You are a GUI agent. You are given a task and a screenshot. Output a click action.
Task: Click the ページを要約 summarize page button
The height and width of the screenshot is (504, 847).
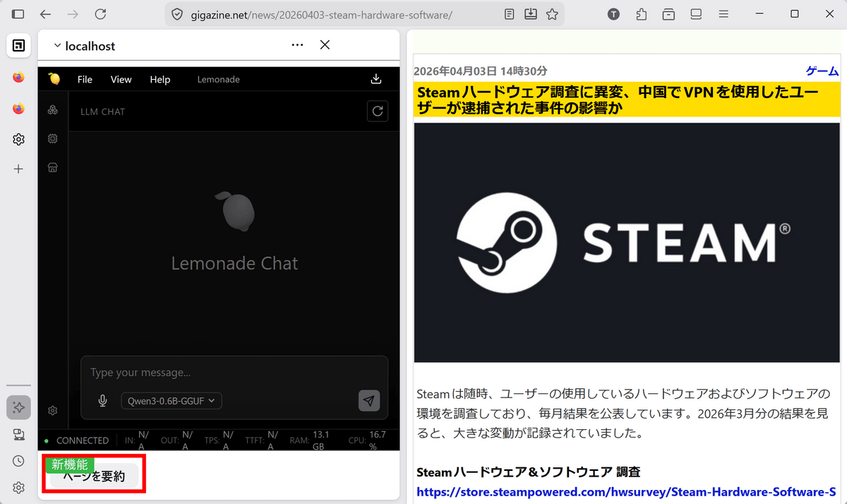[x=94, y=476]
